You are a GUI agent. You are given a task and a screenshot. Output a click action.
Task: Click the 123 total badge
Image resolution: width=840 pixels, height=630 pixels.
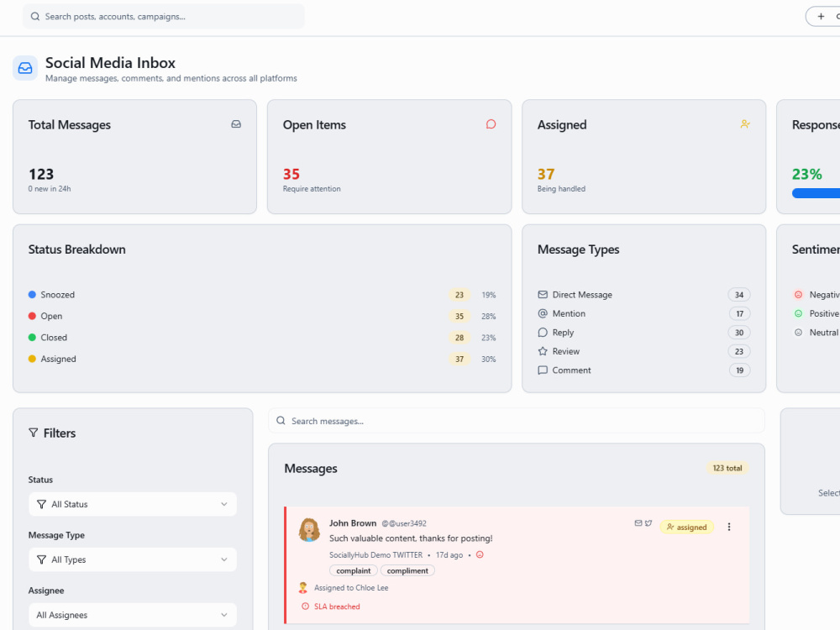pyautogui.click(x=727, y=468)
